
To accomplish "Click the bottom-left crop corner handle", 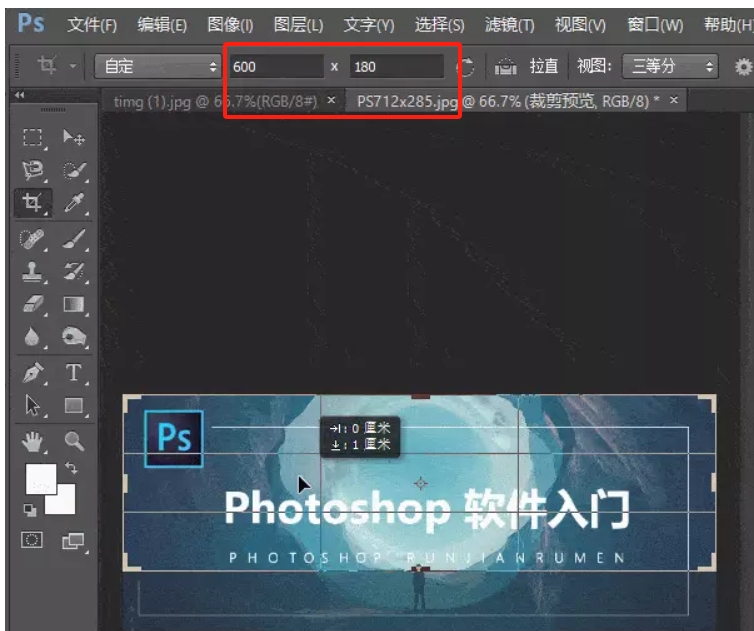I will click(131, 562).
